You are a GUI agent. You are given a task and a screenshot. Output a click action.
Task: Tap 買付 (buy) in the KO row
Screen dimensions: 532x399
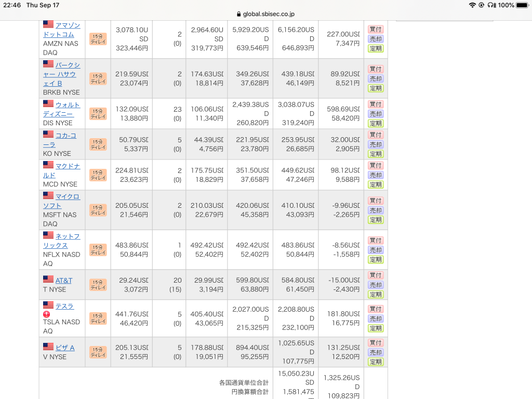[376, 135]
